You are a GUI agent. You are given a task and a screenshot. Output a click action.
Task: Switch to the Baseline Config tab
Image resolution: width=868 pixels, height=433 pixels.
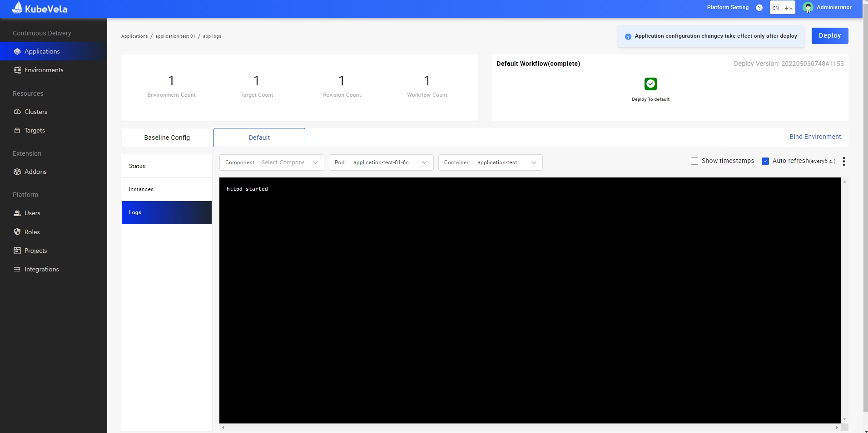click(167, 138)
